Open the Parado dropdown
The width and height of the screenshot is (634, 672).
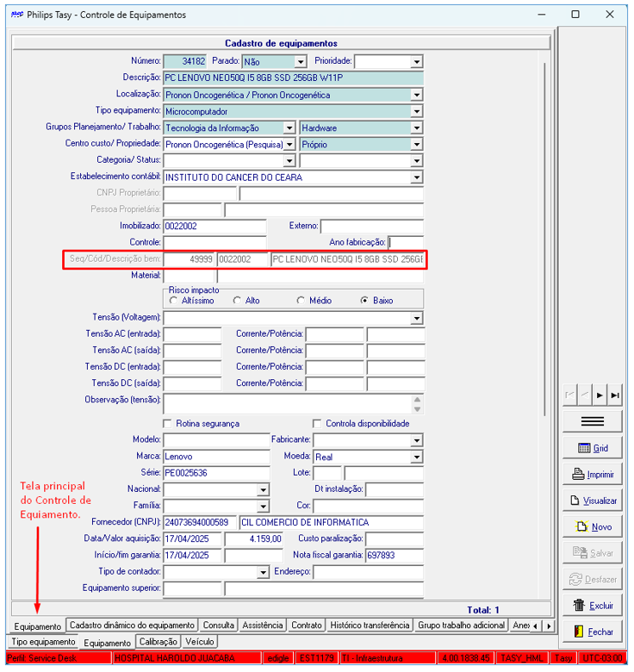pyautogui.click(x=301, y=62)
